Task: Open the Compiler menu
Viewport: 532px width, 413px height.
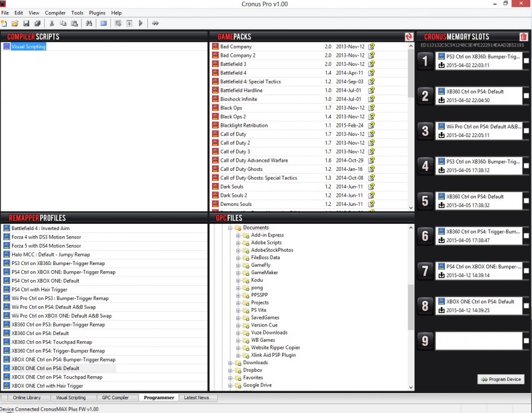Action: coord(55,13)
